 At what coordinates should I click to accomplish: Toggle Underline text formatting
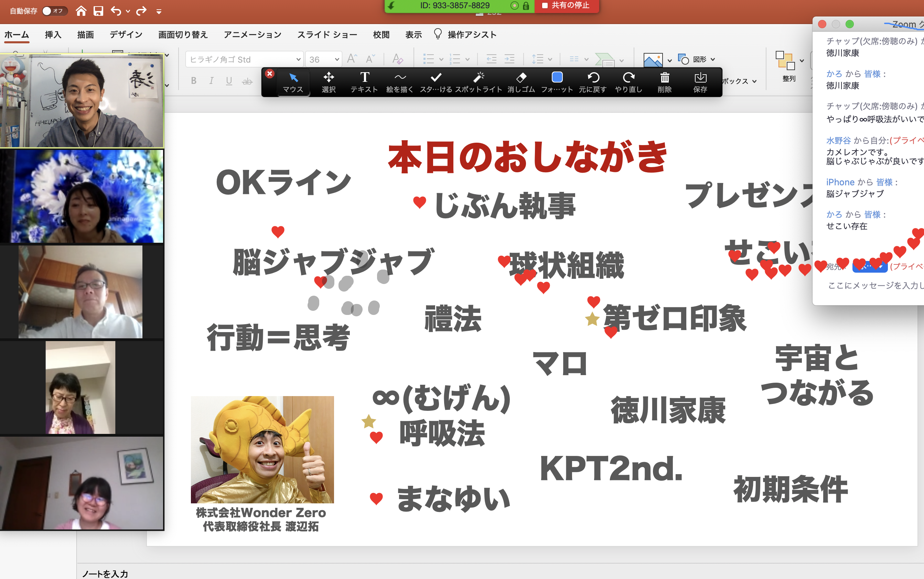pos(229,81)
